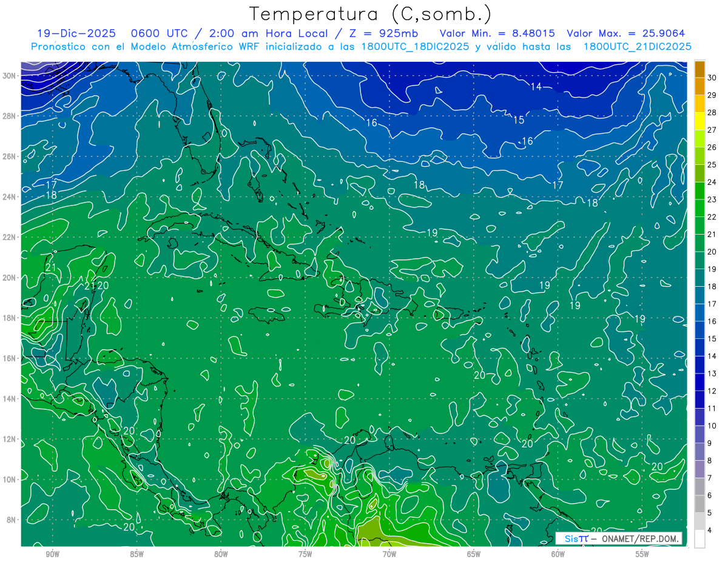Viewport: 728px width, 562px height.
Task: Click the "24N" latitude axis label
Action: click(x=10, y=197)
